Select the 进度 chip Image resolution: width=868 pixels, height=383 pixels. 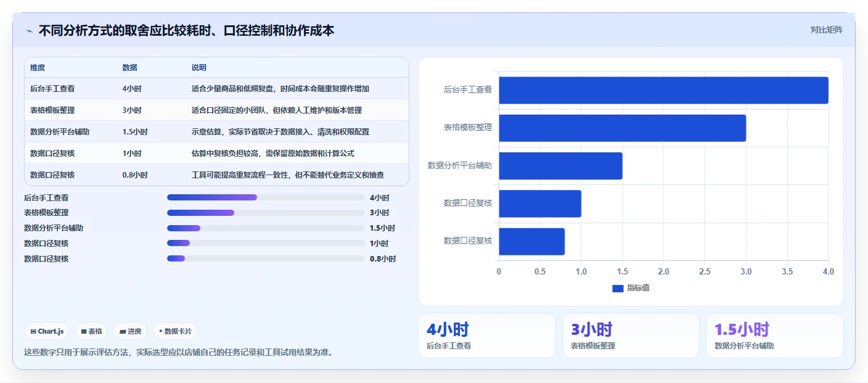click(x=130, y=331)
